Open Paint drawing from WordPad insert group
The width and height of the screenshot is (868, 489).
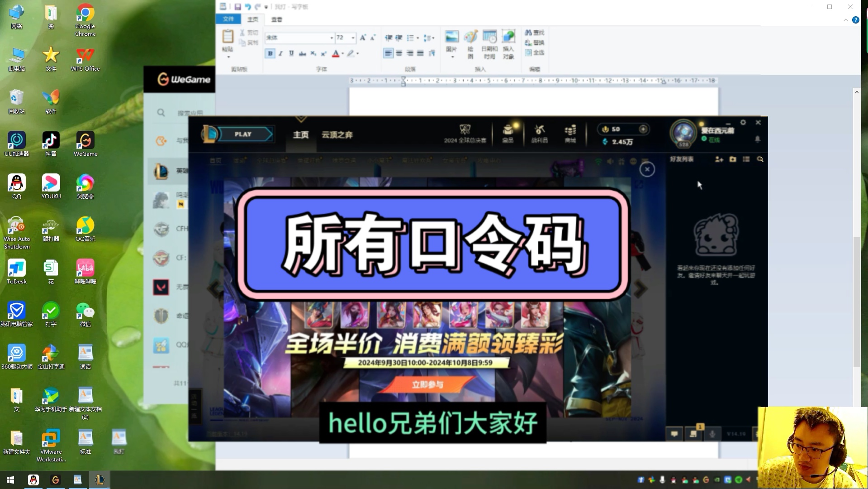pyautogui.click(x=470, y=37)
